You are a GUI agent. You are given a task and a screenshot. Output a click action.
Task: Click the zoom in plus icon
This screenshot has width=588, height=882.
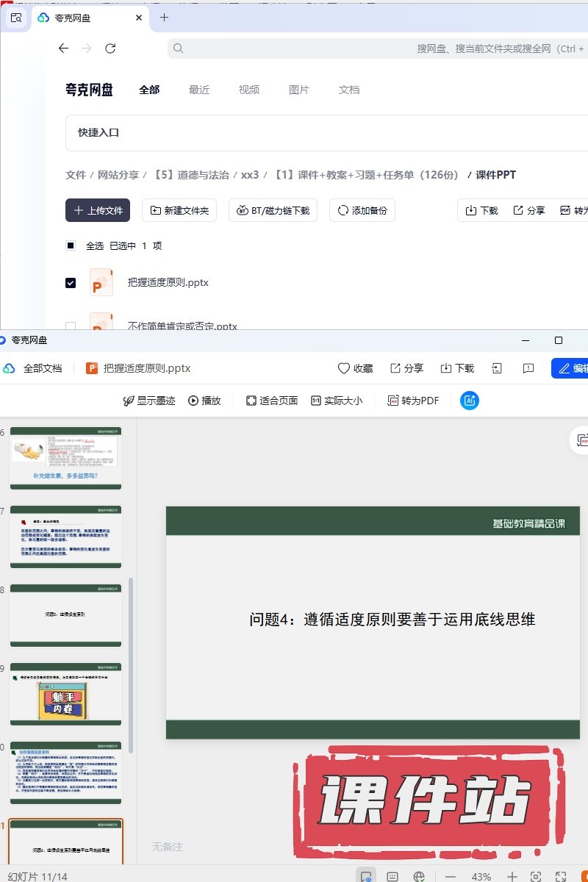512,876
